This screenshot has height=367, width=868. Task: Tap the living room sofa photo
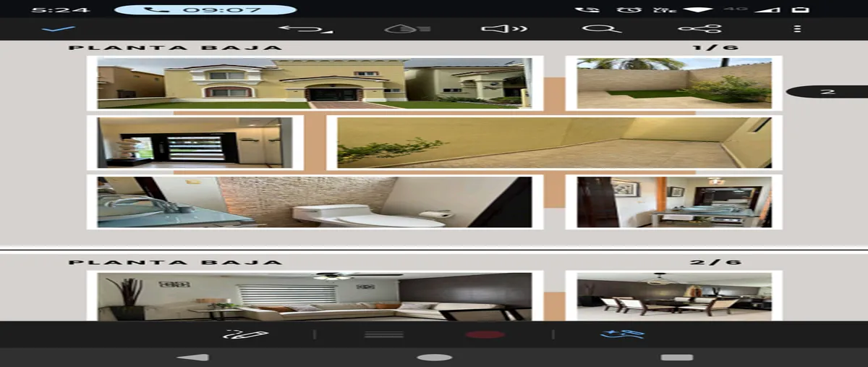[x=315, y=297]
